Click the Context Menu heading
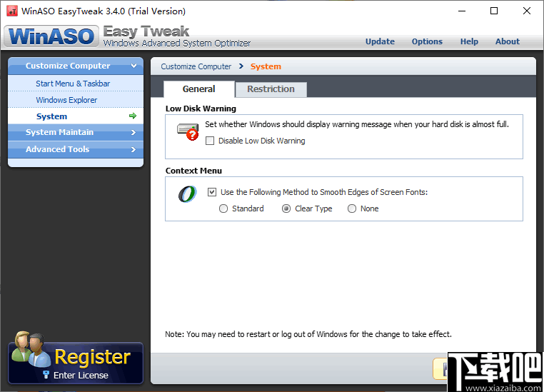Viewport: 544px width, 392px height. [x=193, y=171]
